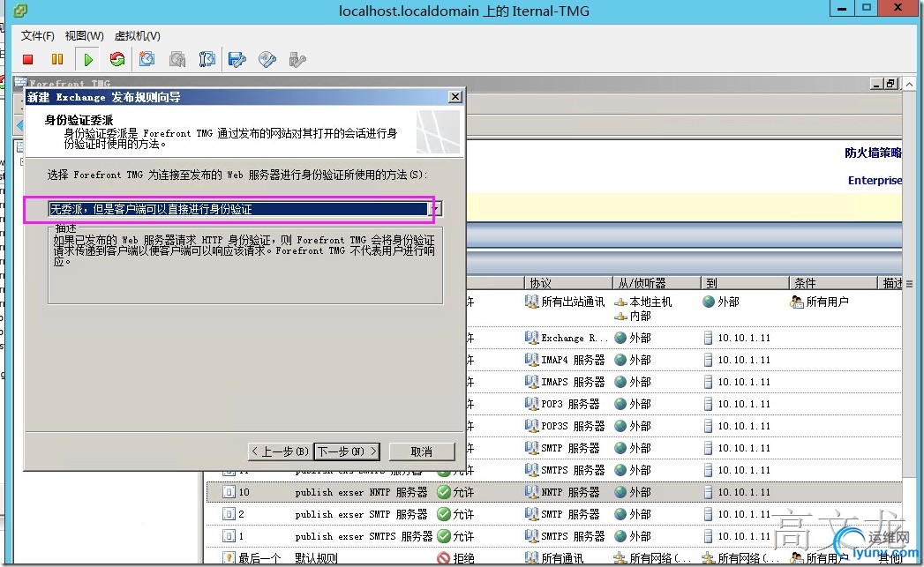924x567 pixels.
Task: Click the protocol icon beside 所有出站通讯
Action: [531, 302]
